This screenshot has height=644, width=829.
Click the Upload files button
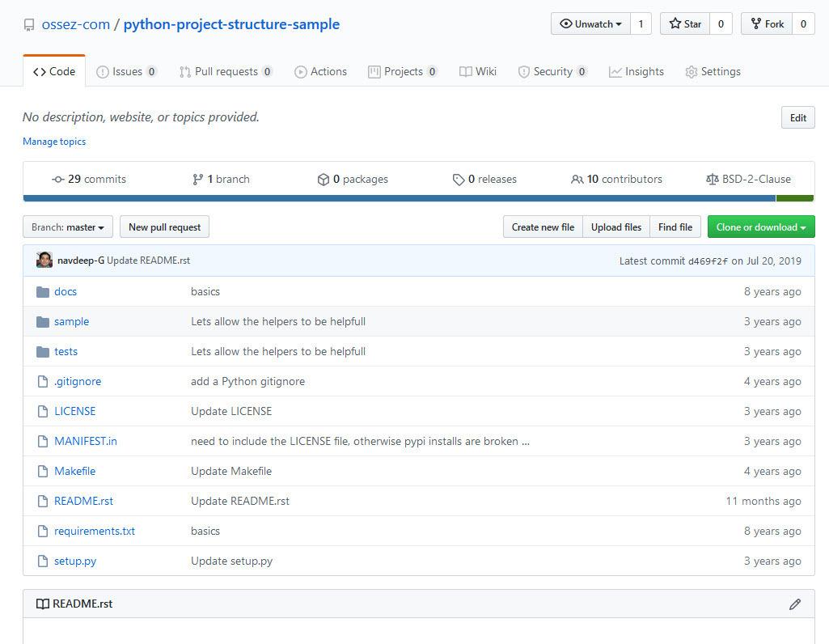[616, 227]
